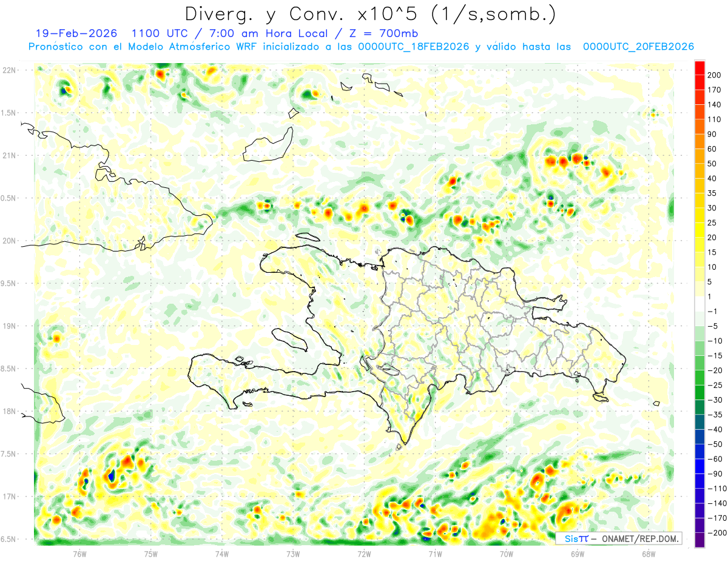Click the positive 25 color scale label
The image size is (728, 562).
pos(712,222)
